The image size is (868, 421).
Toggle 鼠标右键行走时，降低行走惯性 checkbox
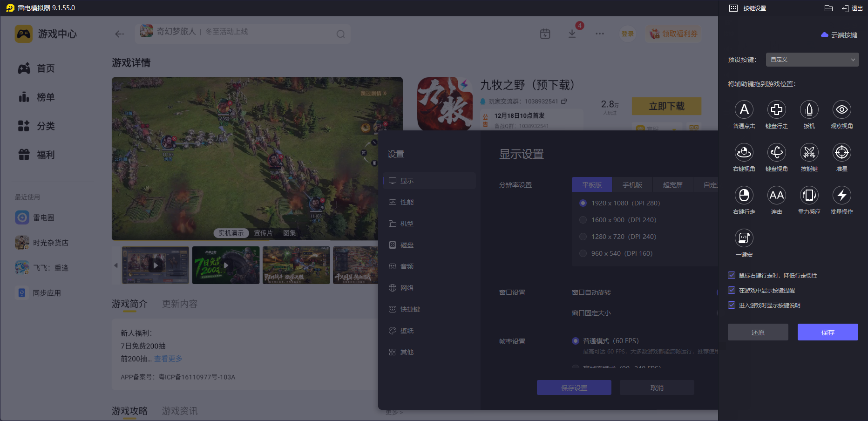coord(732,275)
